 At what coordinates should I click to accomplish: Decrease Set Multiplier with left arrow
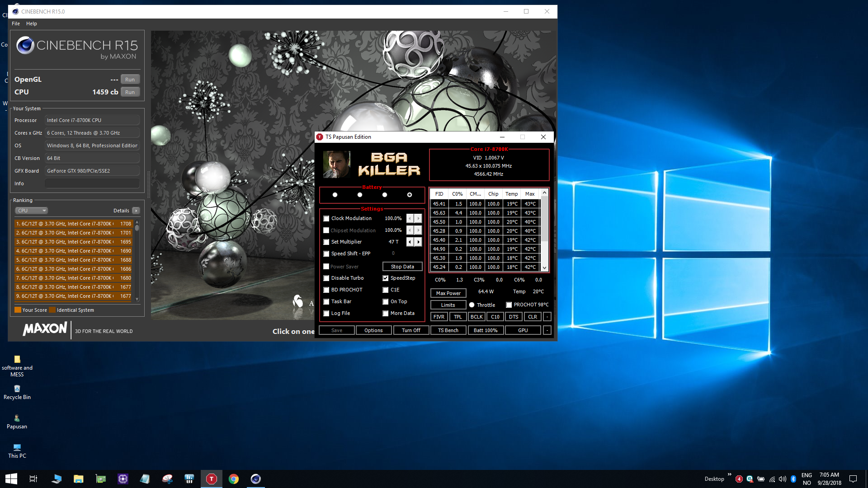click(x=410, y=242)
